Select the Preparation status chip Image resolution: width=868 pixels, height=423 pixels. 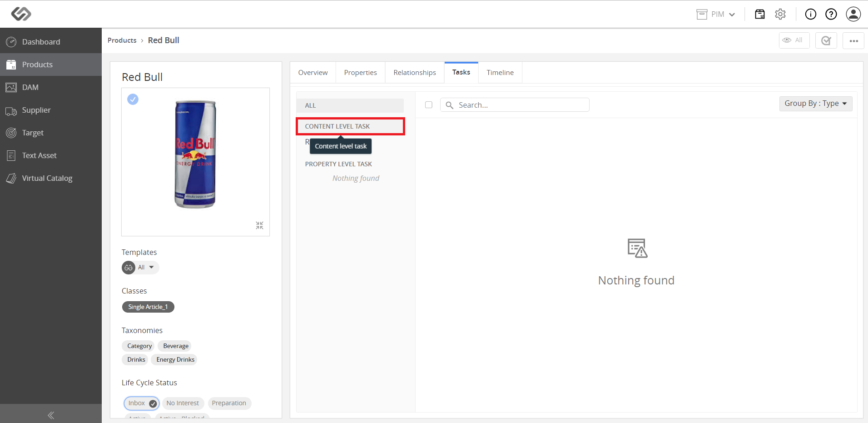(x=229, y=403)
